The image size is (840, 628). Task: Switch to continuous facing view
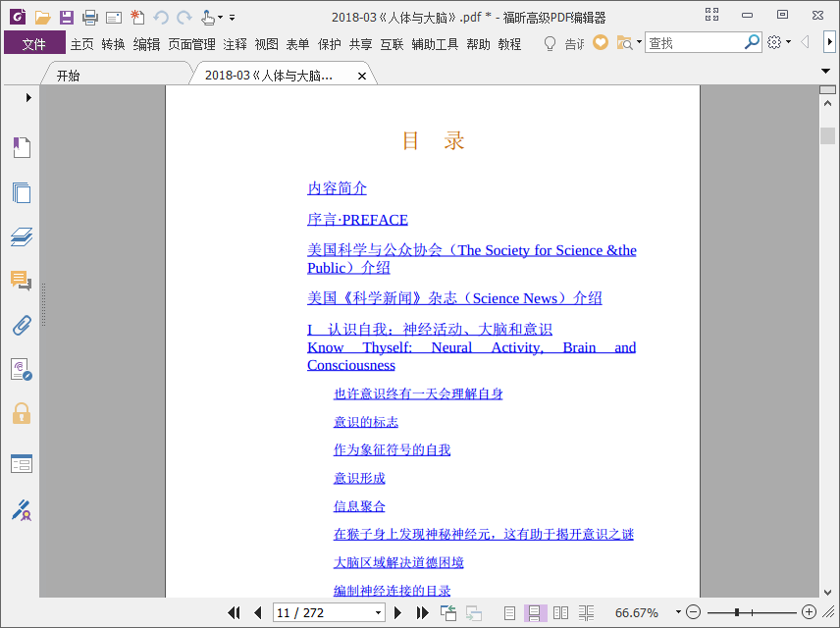click(x=586, y=612)
